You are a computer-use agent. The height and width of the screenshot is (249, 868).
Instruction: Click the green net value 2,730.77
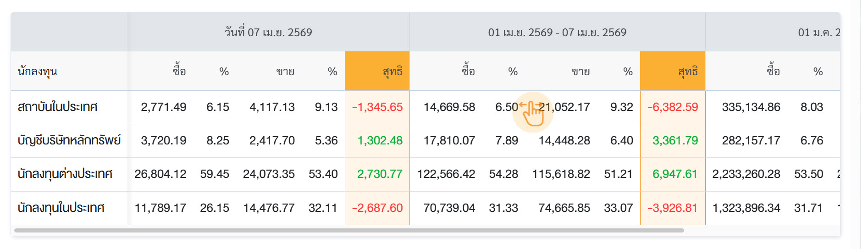pos(380,174)
